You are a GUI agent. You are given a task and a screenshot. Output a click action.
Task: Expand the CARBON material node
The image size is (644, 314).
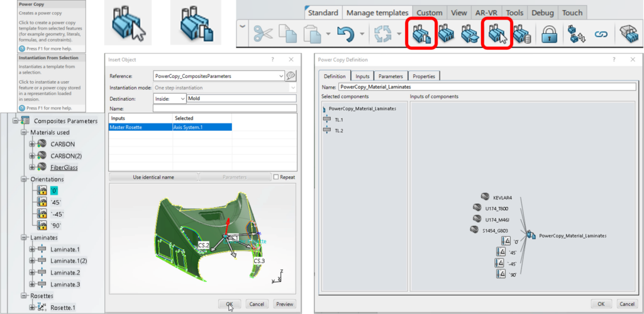[32, 144]
